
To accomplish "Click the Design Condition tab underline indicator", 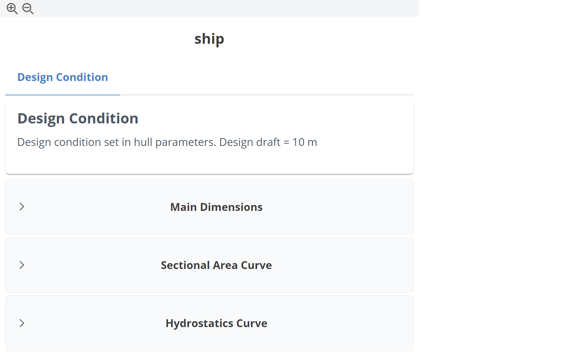I will [x=62, y=94].
